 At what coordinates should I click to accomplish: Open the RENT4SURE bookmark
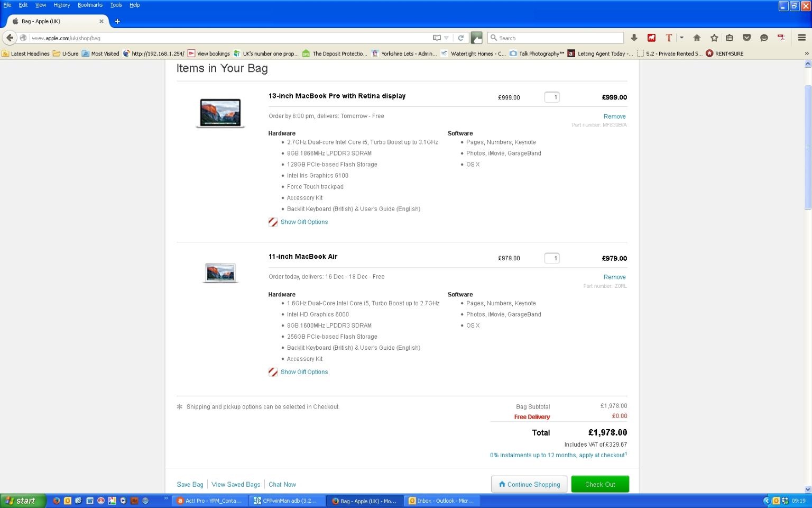(x=725, y=53)
